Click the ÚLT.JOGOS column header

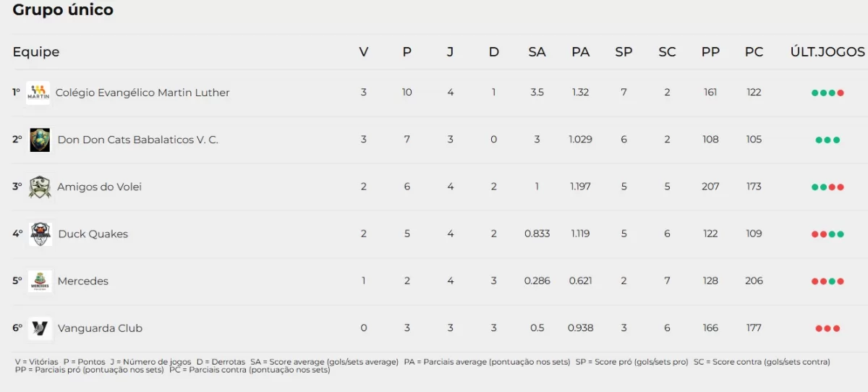click(827, 52)
